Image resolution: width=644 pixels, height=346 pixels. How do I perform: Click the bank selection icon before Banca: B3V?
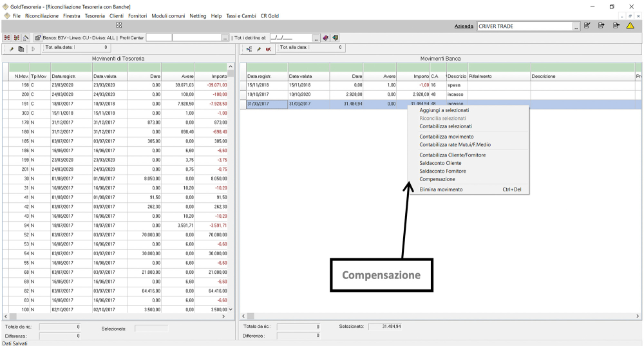pyautogui.click(x=38, y=38)
